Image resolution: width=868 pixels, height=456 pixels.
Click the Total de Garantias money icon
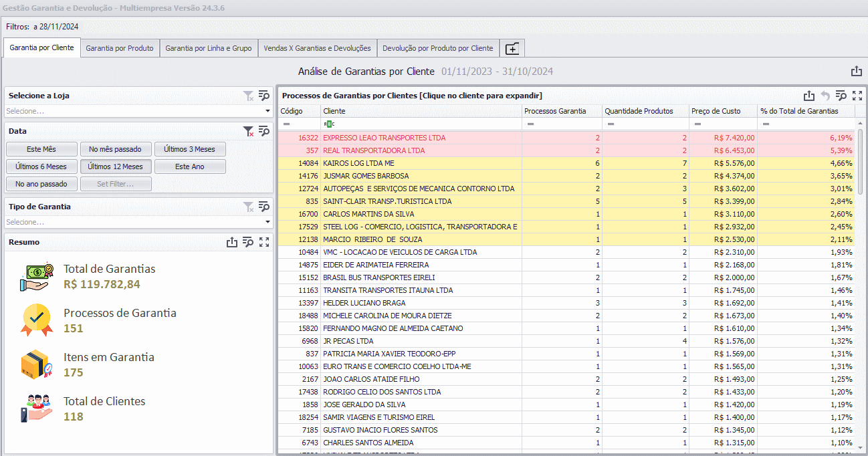36,277
